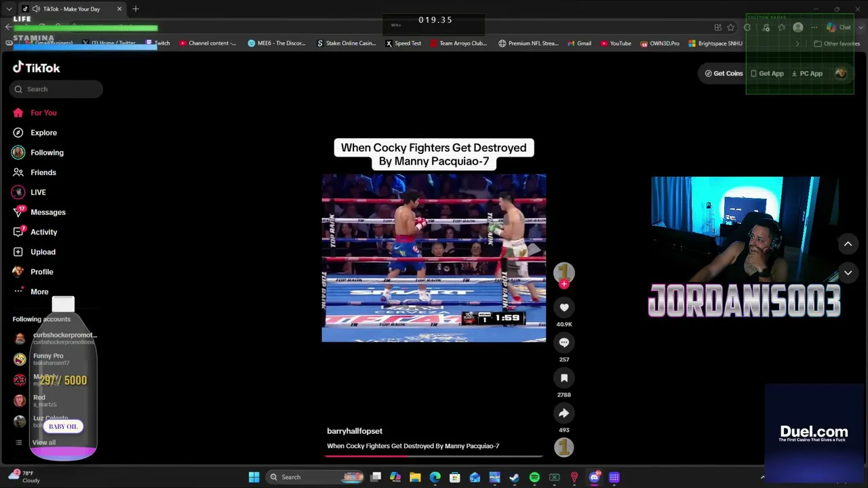Viewport: 868px width, 488px height.
Task: Bookmark the video to favorites
Action: (564, 378)
